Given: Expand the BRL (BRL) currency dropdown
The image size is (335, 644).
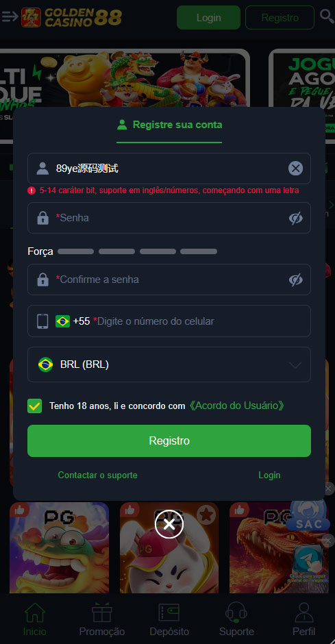Looking at the screenshot, I should point(169,364).
